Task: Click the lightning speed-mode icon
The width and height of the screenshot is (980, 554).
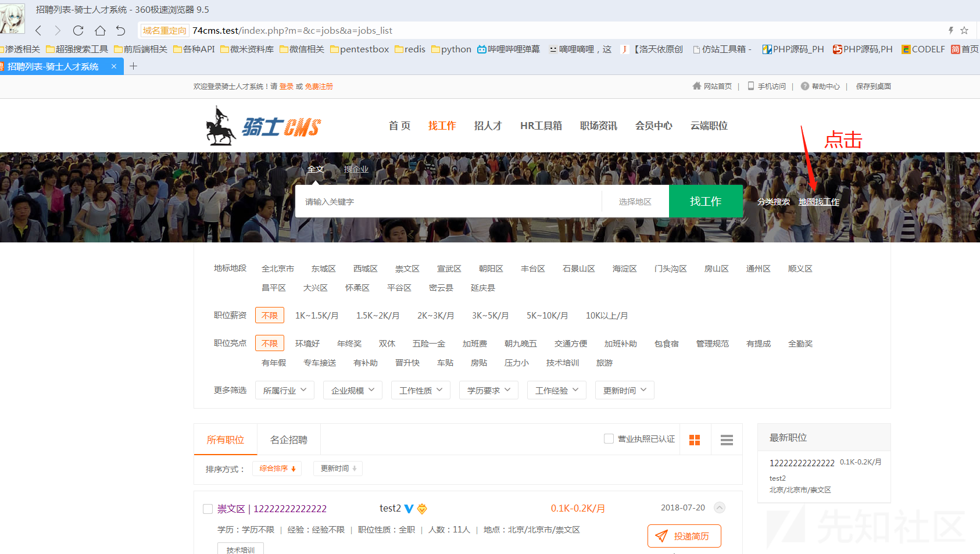Action: 951,30
